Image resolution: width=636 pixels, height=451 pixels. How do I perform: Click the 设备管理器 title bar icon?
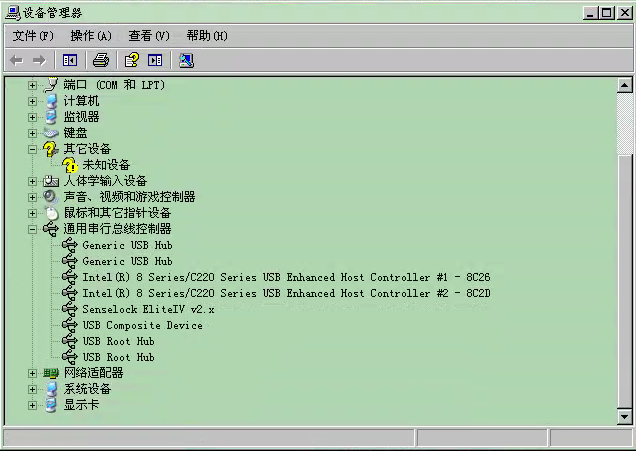[x=13, y=13]
